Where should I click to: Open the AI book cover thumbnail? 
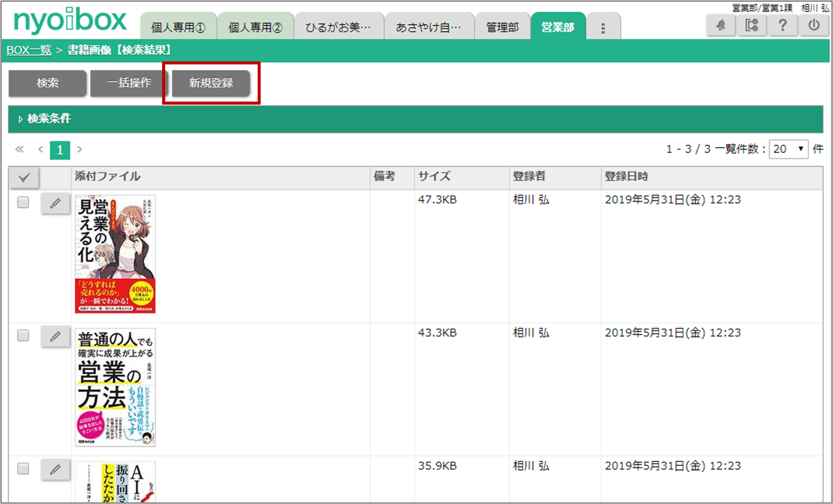pos(115,482)
